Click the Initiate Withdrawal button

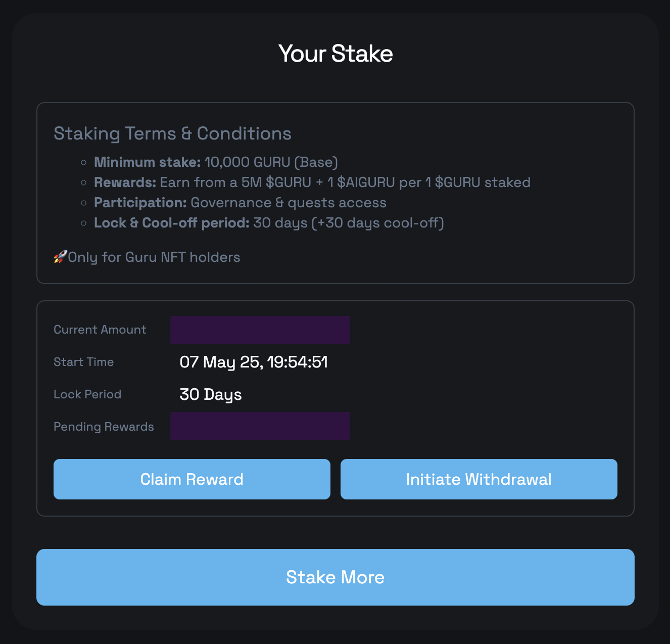pos(479,479)
